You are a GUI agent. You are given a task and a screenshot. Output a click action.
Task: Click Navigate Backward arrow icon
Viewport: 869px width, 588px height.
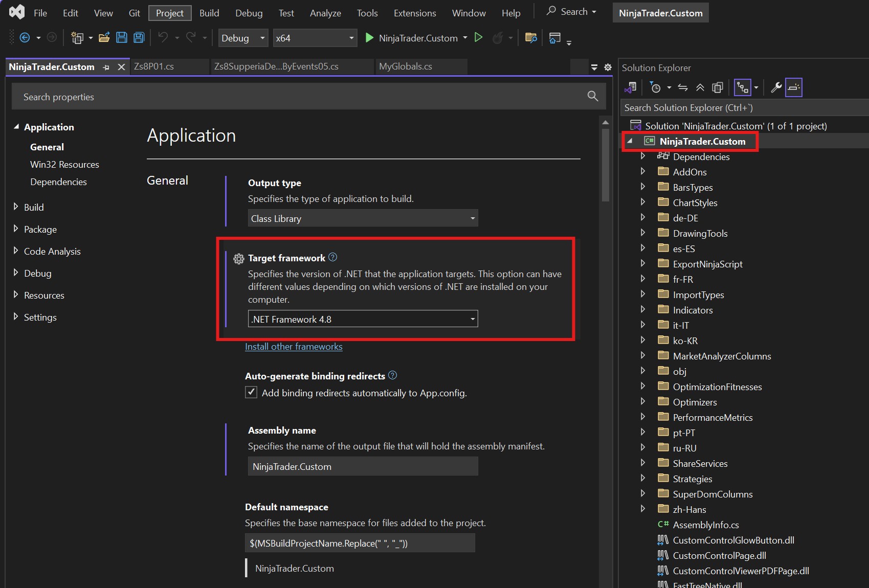point(25,38)
